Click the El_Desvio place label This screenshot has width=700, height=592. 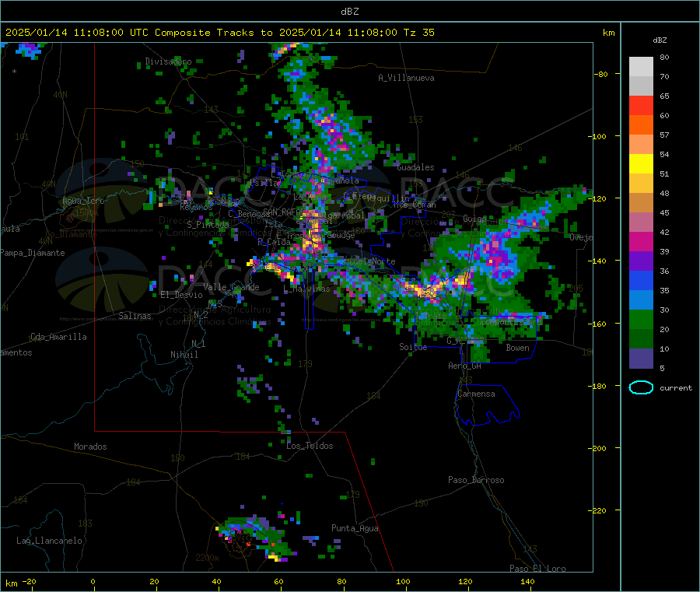[182, 295]
